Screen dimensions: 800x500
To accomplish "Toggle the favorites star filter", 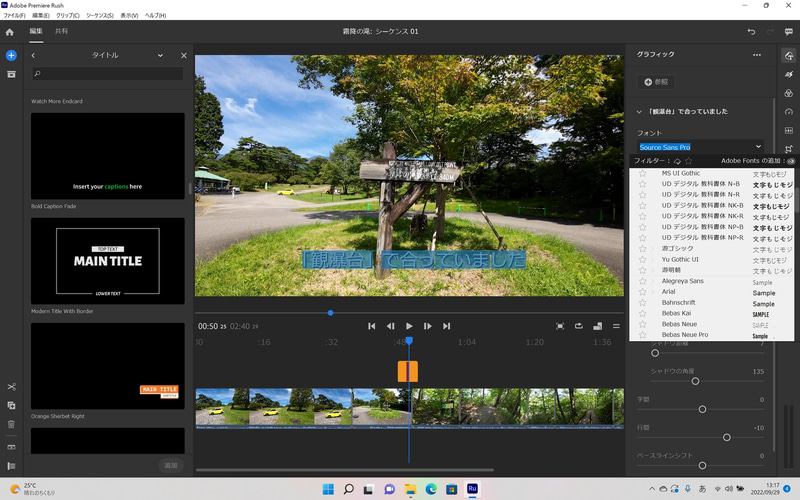I will coord(688,161).
